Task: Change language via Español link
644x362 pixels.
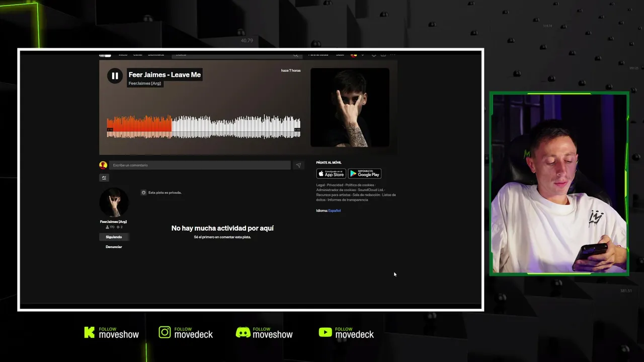Action: [x=335, y=211]
